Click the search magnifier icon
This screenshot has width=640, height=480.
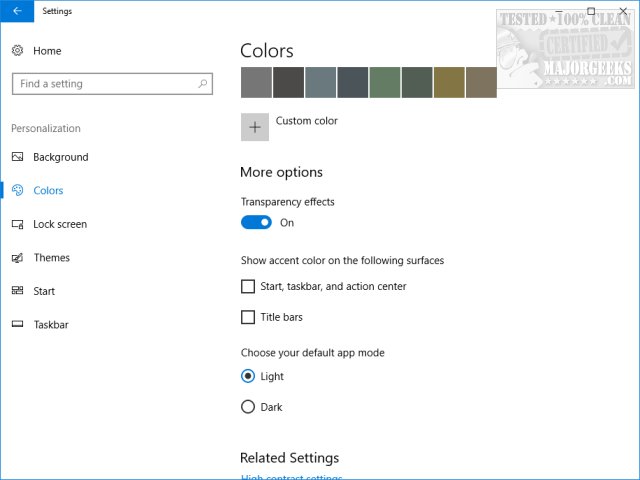(203, 84)
